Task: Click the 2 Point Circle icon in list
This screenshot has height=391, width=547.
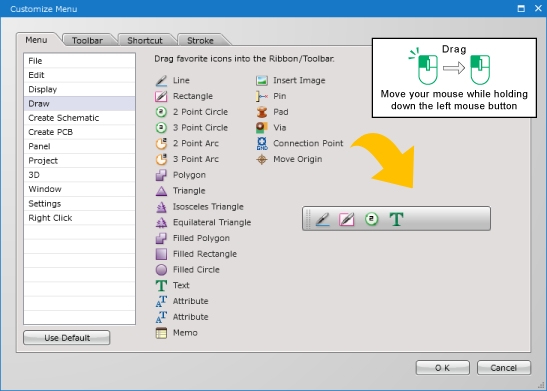Action: pyautogui.click(x=161, y=112)
